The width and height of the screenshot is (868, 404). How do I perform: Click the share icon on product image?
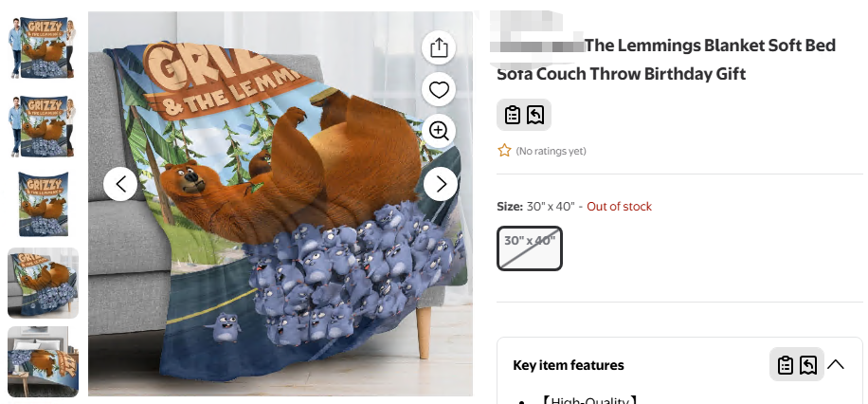click(x=439, y=47)
